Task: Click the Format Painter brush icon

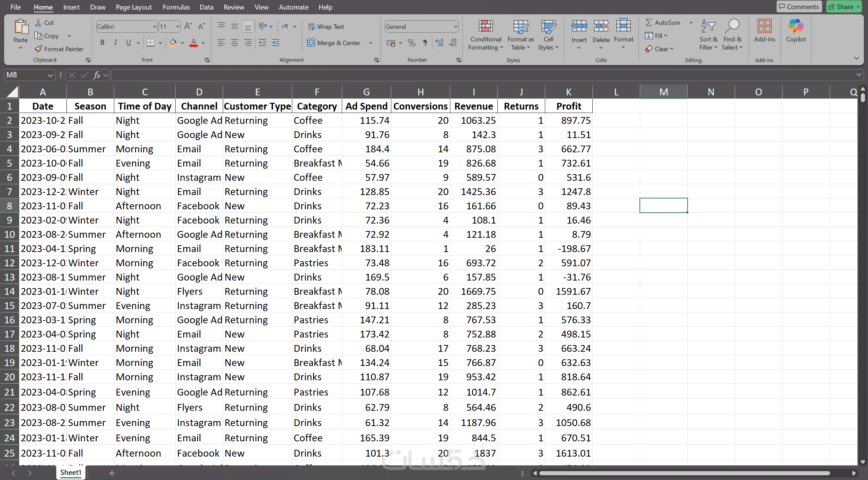Action: [x=39, y=49]
